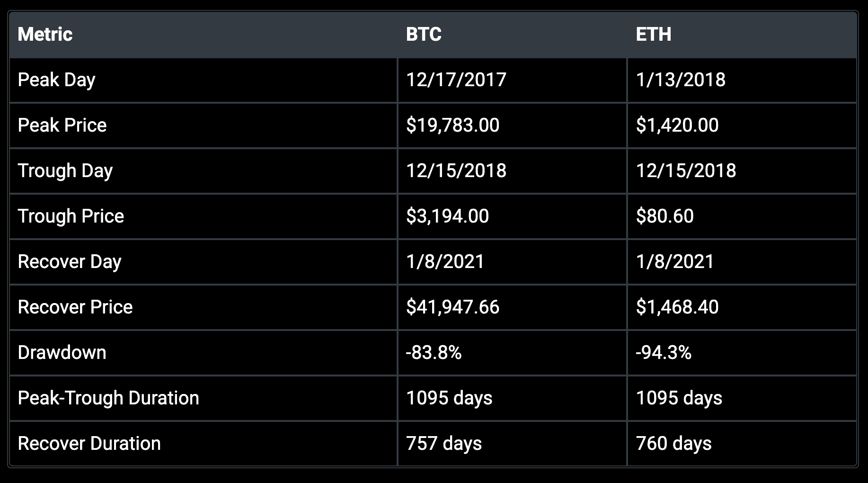
Task: Click the Peak Price row label
Action: point(62,125)
